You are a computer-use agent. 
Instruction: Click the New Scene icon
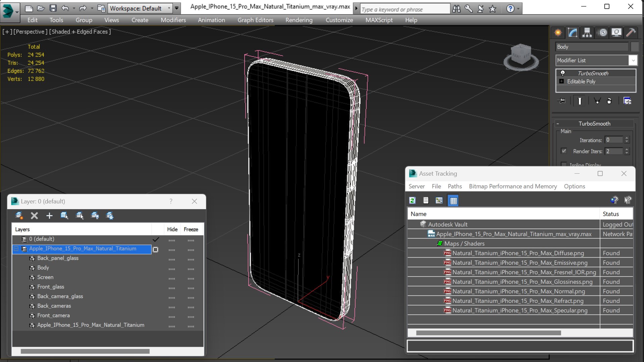(x=29, y=8)
